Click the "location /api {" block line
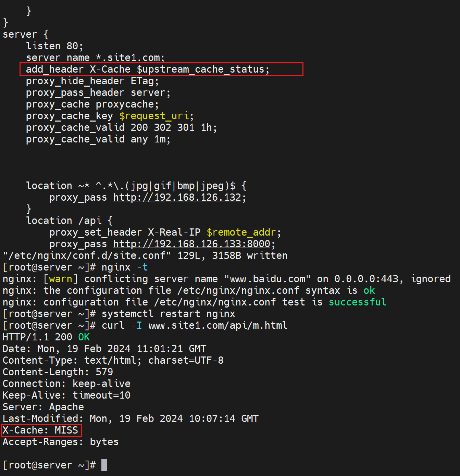The image size is (460, 476). point(69,221)
